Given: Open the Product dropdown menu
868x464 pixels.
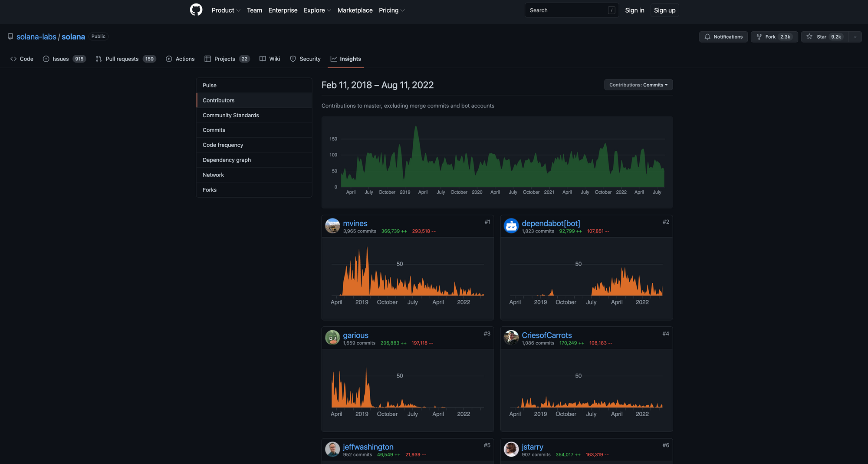Looking at the screenshot, I should [x=226, y=10].
